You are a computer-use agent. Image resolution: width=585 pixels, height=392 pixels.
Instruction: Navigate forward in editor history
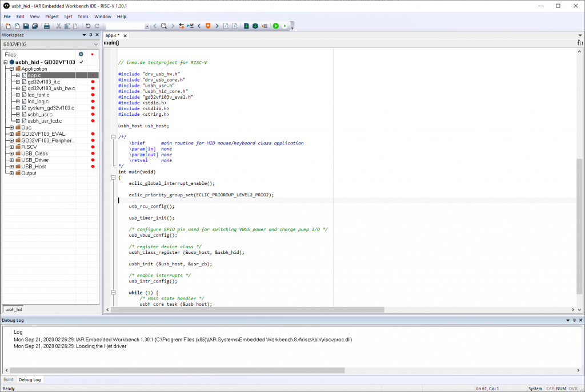coord(234,26)
